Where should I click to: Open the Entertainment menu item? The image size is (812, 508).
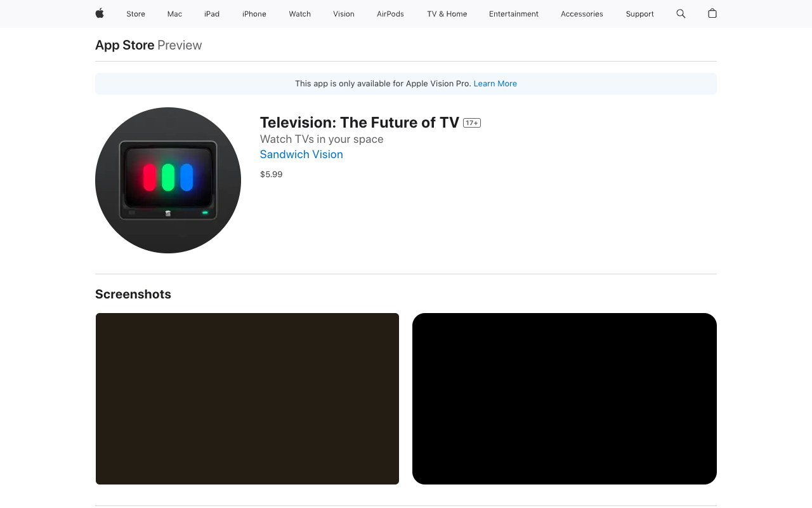coord(514,14)
